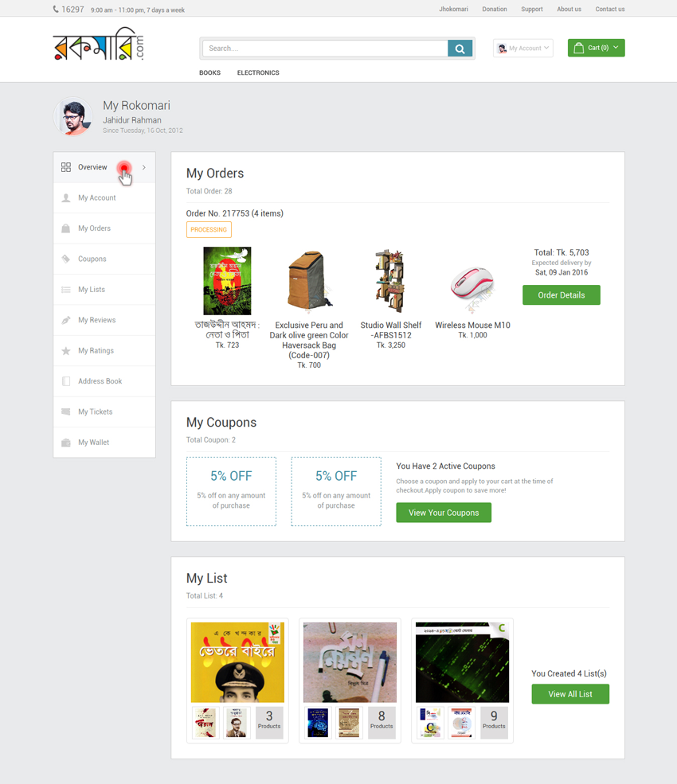Click the My Wallet icon in sidebar
Image resolution: width=677 pixels, height=784 pixels.
(x=65, y=443)
